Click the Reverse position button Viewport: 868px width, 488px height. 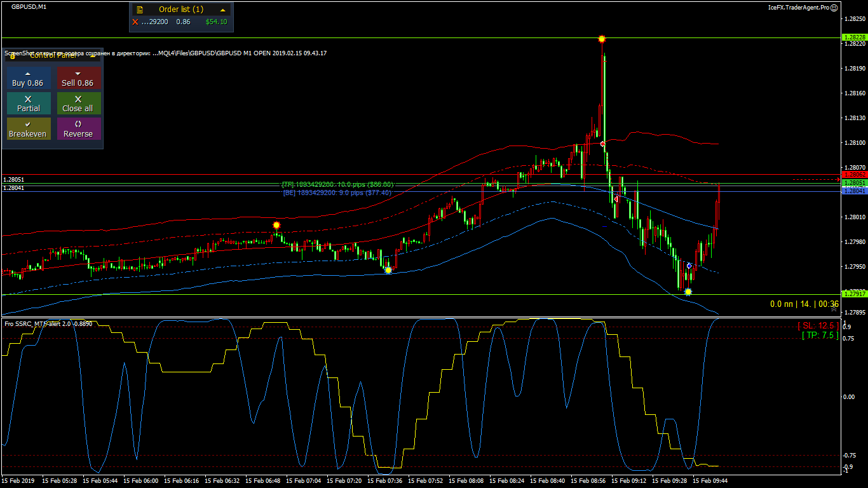[78, 129]
